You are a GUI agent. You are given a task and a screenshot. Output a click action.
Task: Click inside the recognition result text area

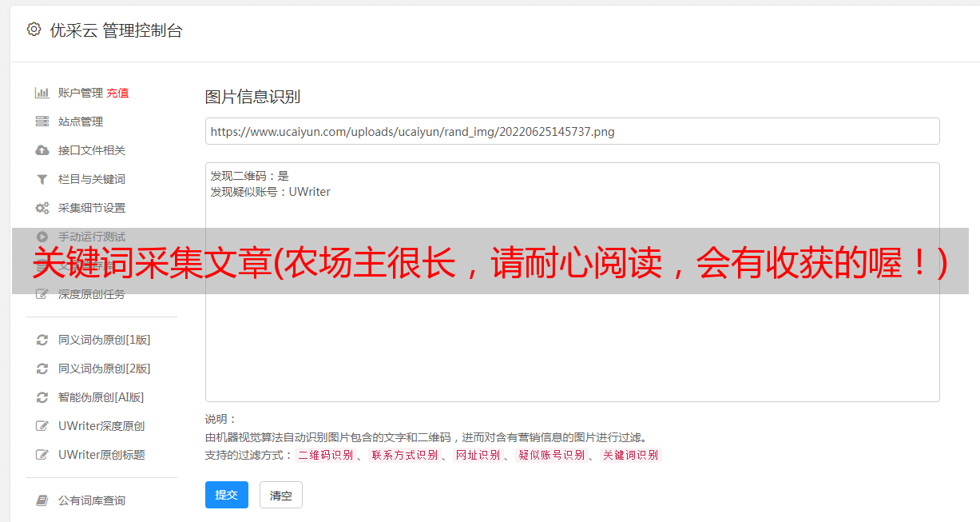[x=572, y=281]
